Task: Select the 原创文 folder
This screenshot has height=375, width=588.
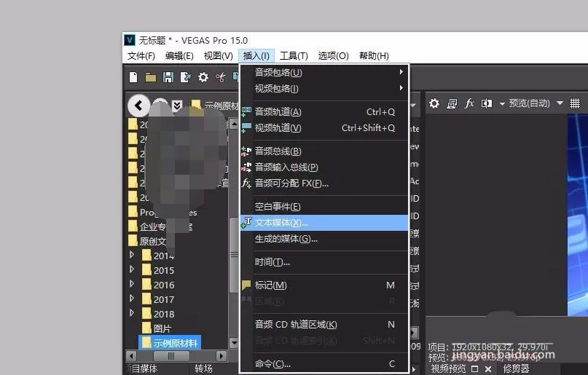Action: click(x=147, y=241)
